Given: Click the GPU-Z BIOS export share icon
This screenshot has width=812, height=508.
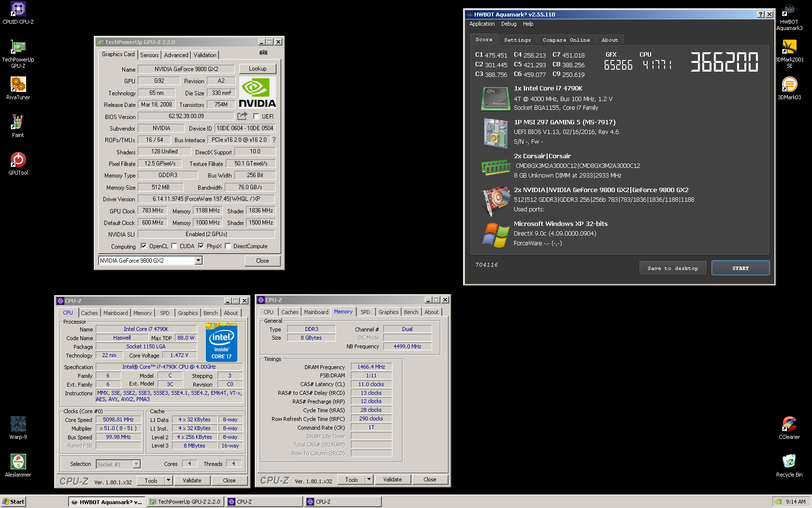Looking at the screenshot, I should (242, 116).
